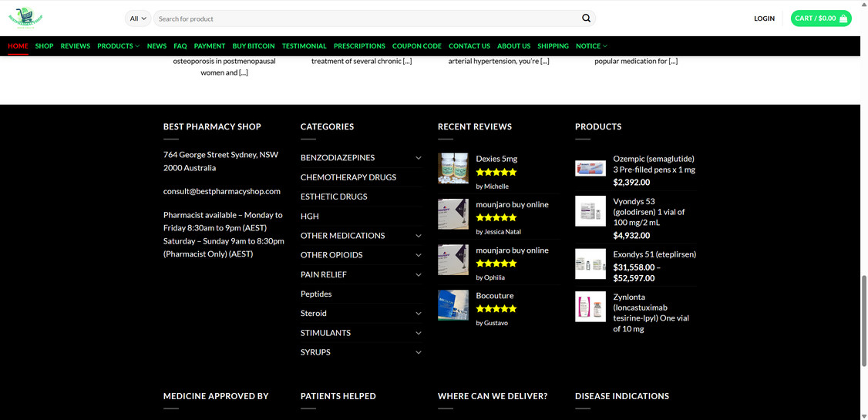Expand the SYRUPS category chevron
The height and width of the screenshot is (420, 868).
point(419,352)
